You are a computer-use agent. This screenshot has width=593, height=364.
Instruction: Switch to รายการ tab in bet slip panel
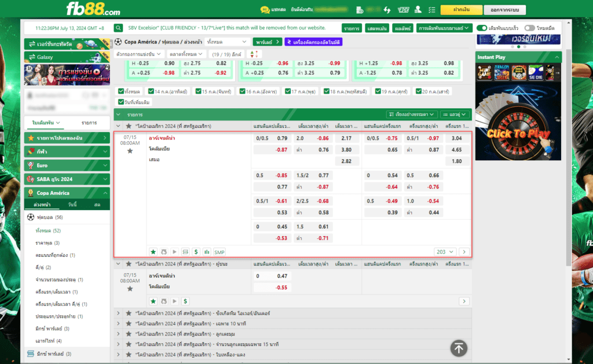pyautogui.click(x=89, y=123)
